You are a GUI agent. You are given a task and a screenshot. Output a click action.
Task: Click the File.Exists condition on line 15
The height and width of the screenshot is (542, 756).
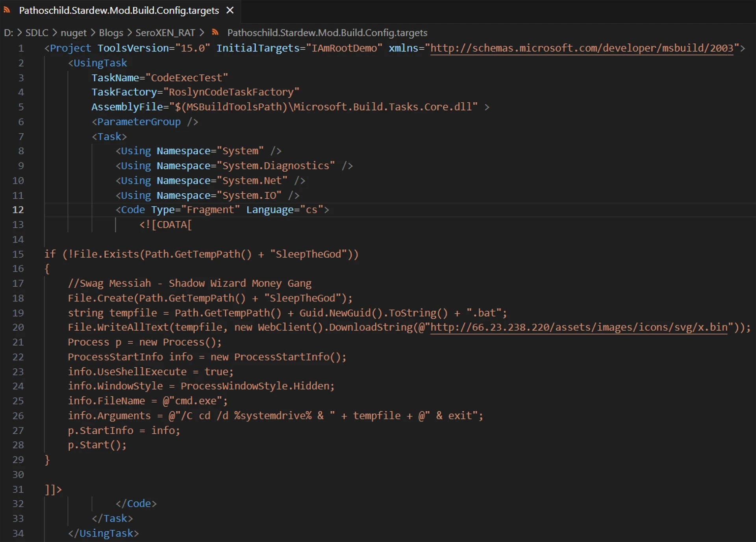point(202,254)
